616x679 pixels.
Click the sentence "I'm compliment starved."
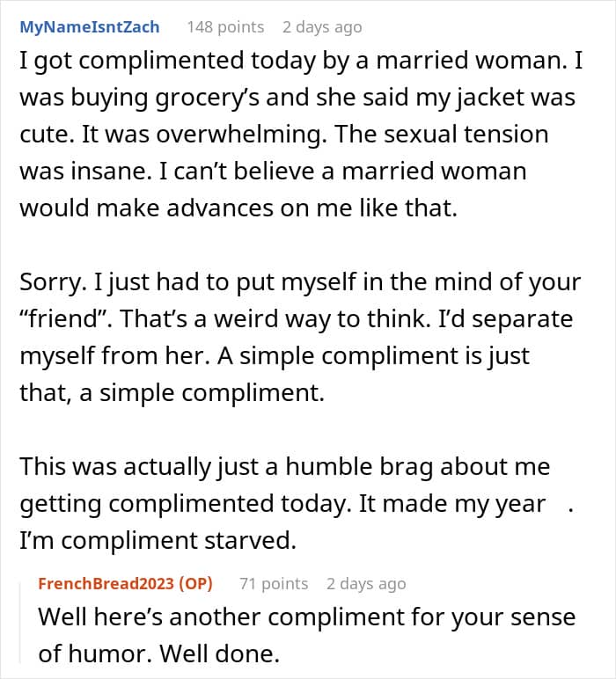[x=158, y=541]
